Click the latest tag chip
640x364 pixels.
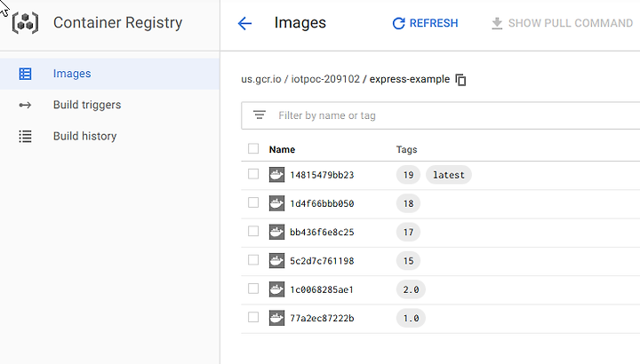tap(449, 175)
